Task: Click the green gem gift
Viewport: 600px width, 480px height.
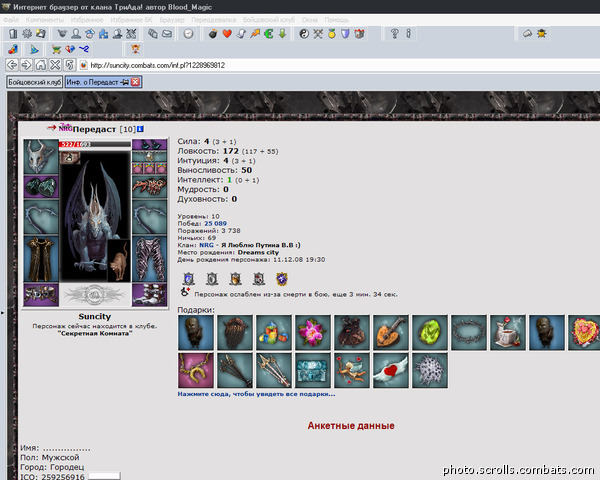Action: click(x=429, y=332)
